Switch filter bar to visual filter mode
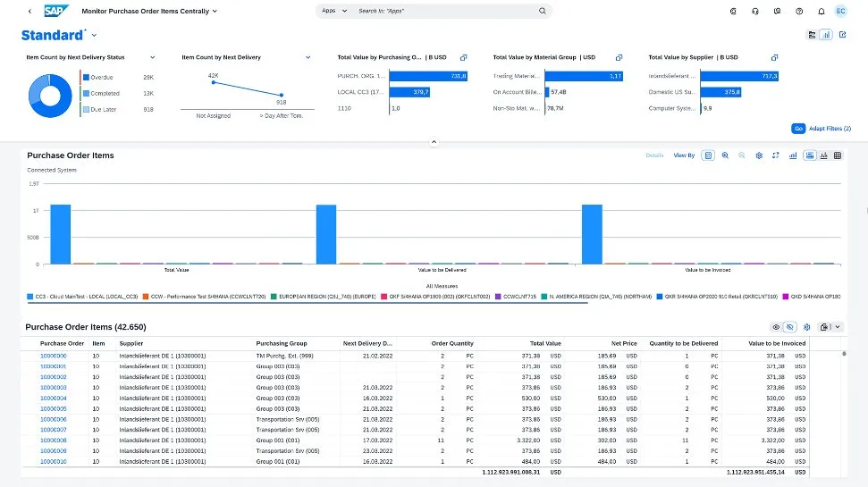The width and height of the screenshot is (868, 487). 826,35
